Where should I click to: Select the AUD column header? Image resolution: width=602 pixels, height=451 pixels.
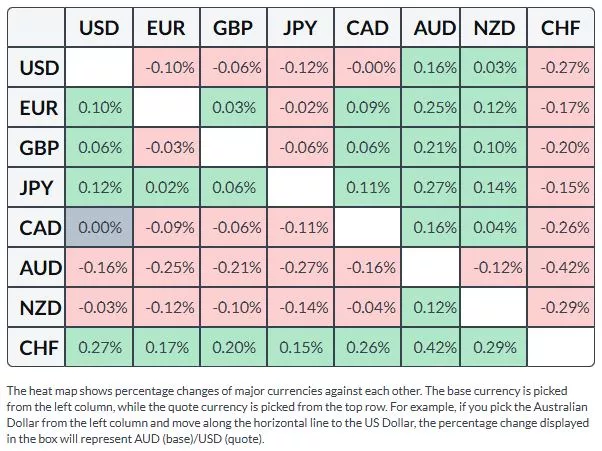click(x=434, y=28)
